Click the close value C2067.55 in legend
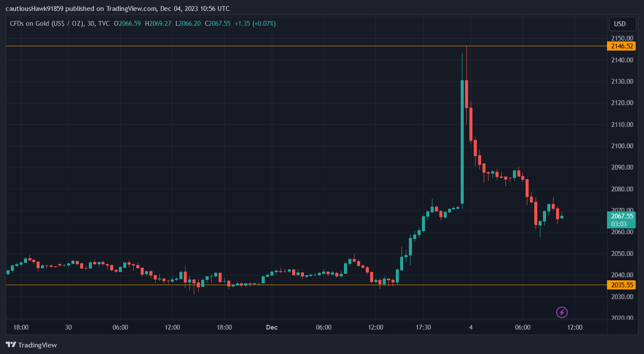 pos(217,24)
